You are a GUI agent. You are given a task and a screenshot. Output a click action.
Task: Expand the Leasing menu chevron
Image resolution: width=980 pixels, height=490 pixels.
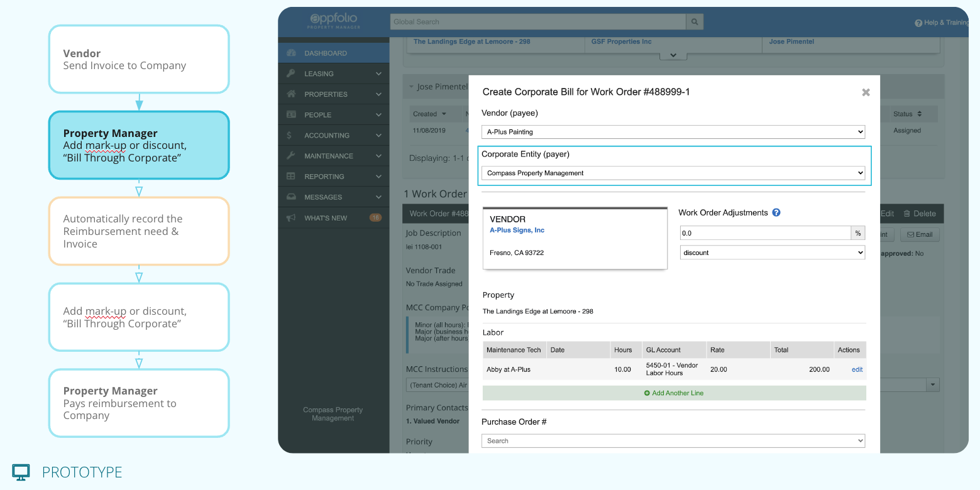coord(378,73)
